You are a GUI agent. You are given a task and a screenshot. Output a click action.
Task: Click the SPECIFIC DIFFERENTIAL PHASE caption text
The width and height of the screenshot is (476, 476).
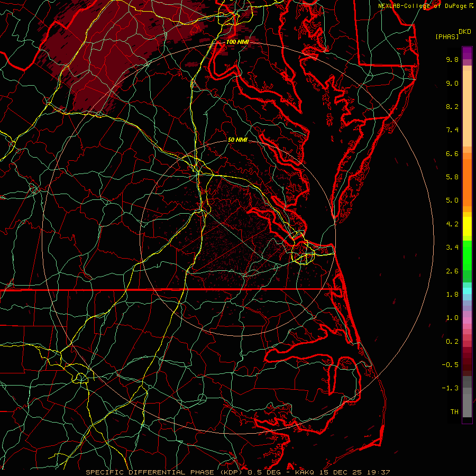click(151, 472)
